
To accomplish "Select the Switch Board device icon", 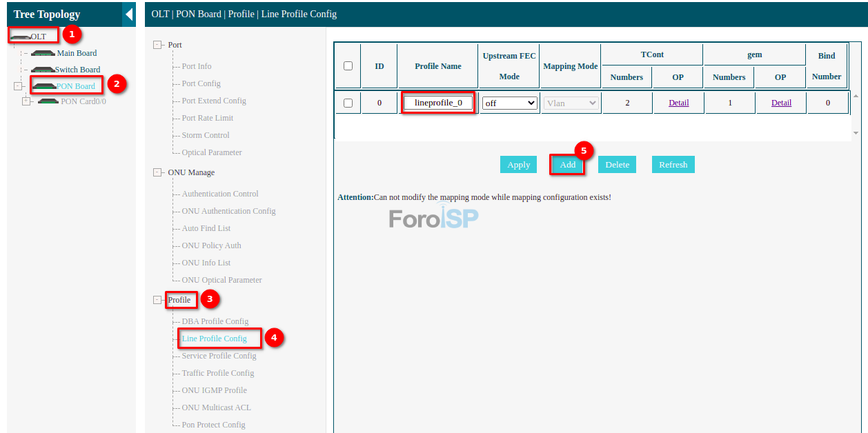I will coord(43,70).
